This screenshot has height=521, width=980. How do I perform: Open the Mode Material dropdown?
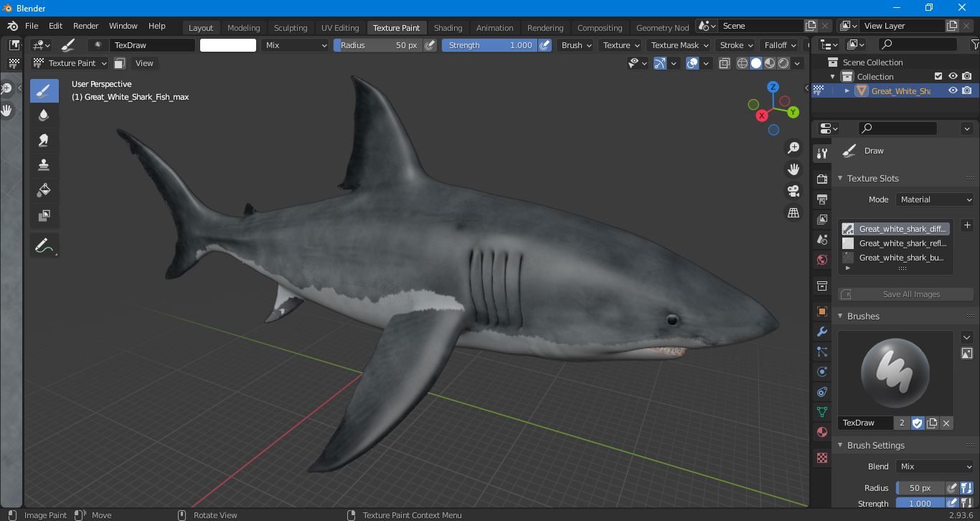935,200
